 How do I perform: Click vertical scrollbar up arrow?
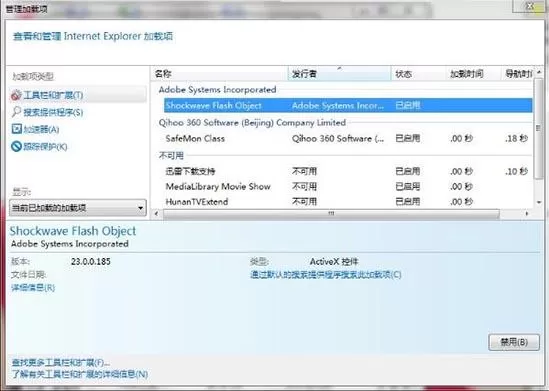coord(539,72)
